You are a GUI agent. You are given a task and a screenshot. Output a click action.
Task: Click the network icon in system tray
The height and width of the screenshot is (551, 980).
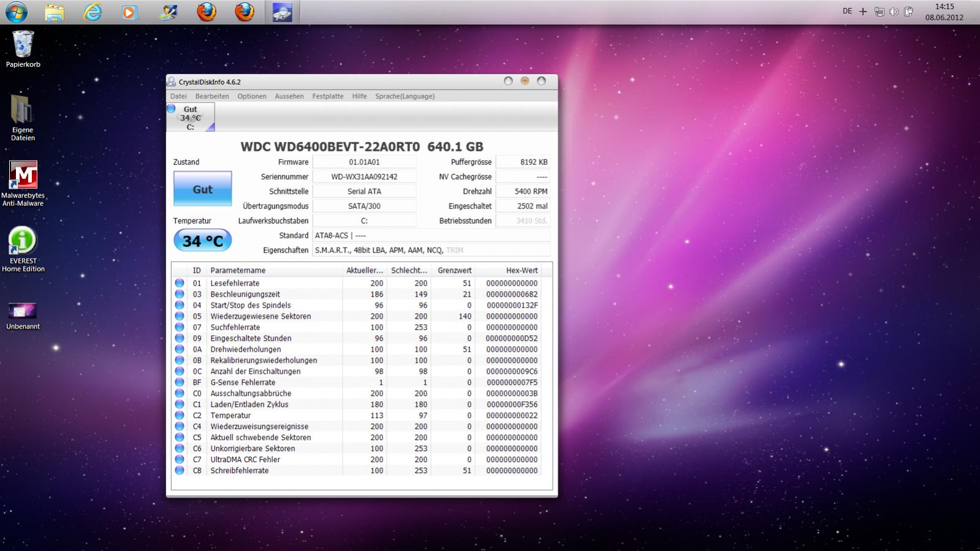(879, 12)
